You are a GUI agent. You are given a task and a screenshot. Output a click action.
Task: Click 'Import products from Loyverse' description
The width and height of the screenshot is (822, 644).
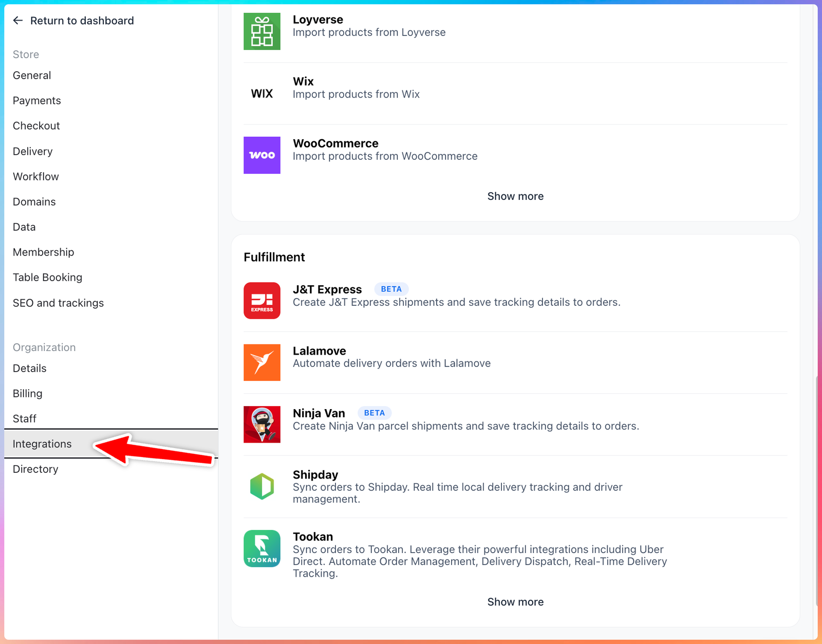(369, 32)
